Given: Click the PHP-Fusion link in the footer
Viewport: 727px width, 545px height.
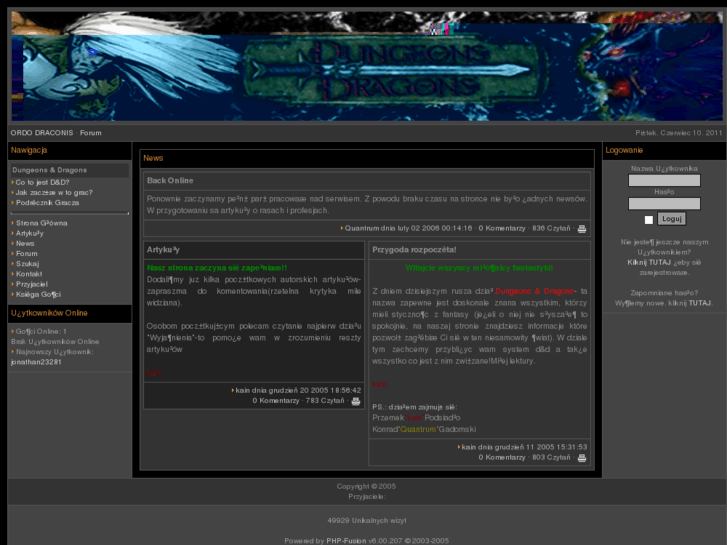Looking at the screenshot, I should point(346,541).
